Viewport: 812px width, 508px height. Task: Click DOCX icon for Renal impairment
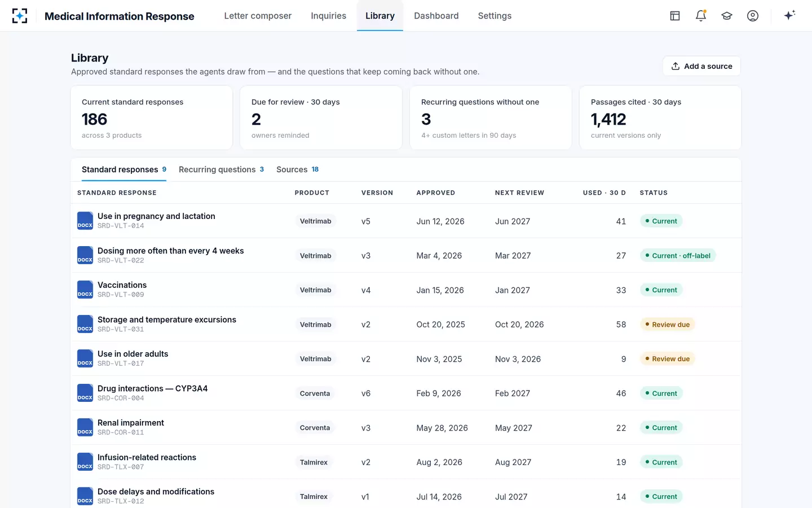click(x=85, y=427)
